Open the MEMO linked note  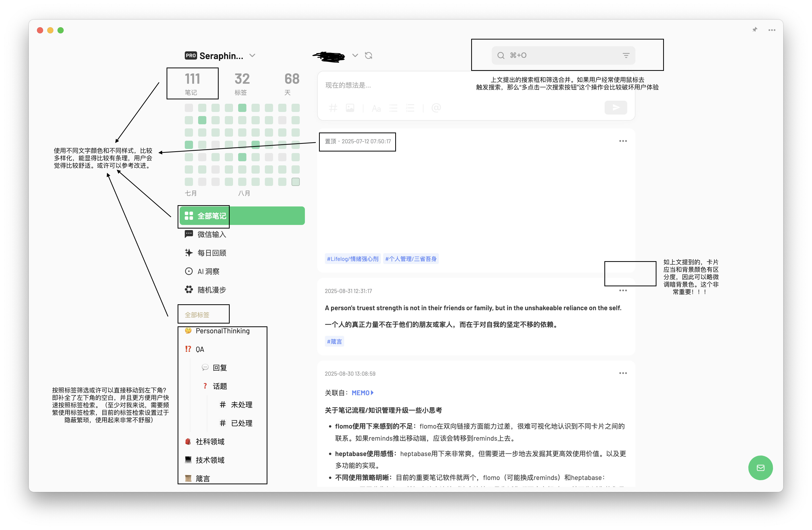tap(362, 393)
